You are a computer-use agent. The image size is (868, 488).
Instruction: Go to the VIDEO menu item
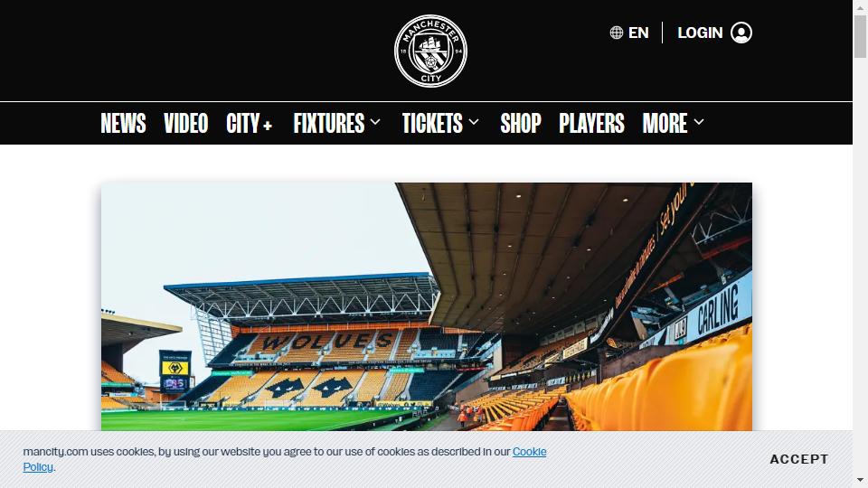pyautogui.click(x=186, y=123)
